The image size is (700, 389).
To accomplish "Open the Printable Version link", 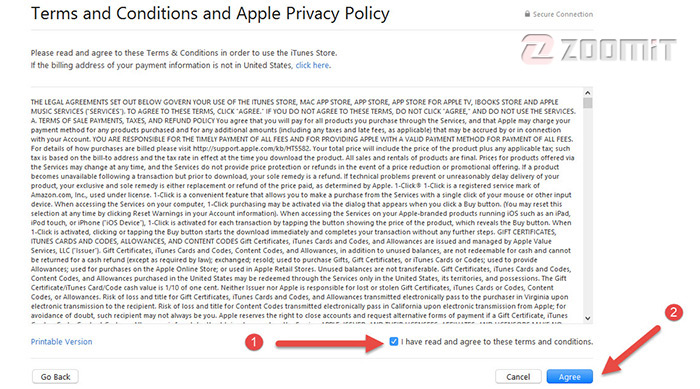I will 62,342.
